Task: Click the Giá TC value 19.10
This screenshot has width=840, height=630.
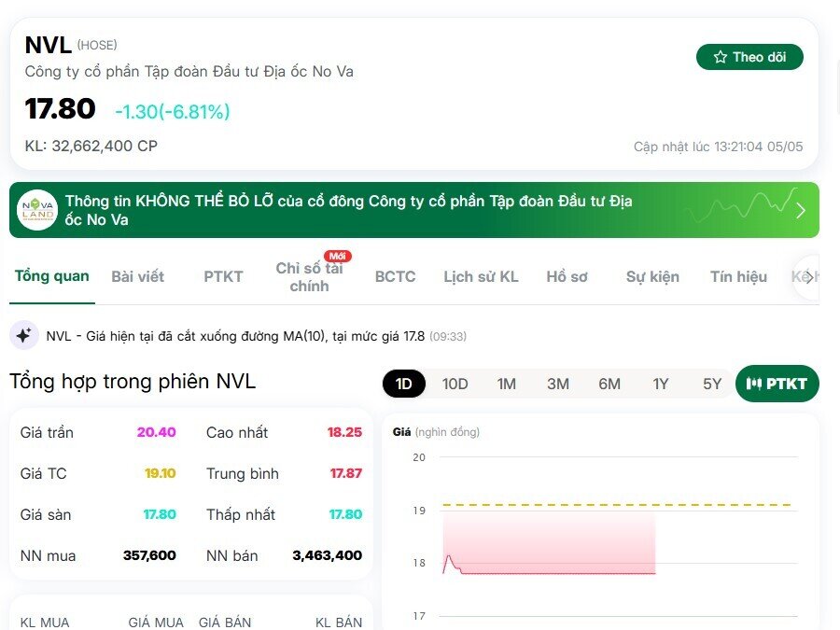Action: tap(161, 473)
